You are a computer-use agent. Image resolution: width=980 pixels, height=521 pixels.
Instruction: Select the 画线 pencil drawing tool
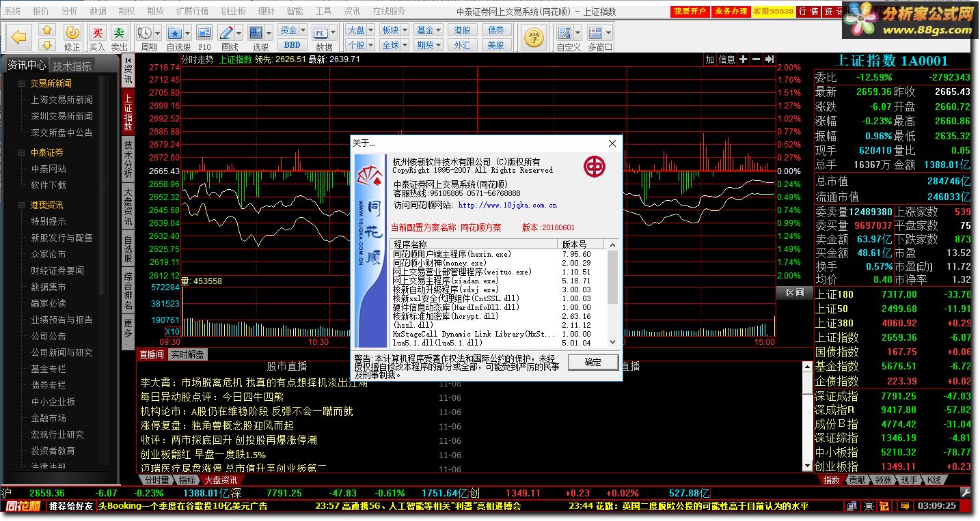226,33
